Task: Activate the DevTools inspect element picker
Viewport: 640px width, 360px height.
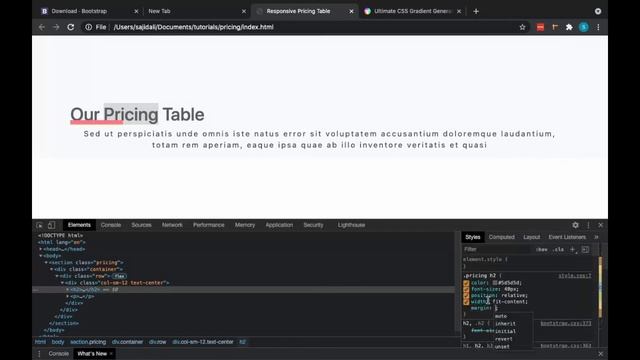Action: click(39, 225)
